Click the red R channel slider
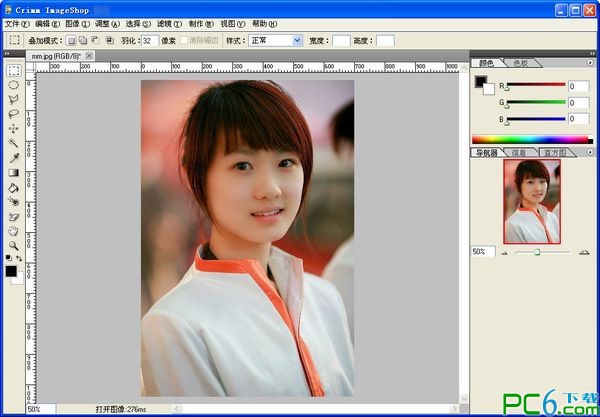 pos(536,85)
